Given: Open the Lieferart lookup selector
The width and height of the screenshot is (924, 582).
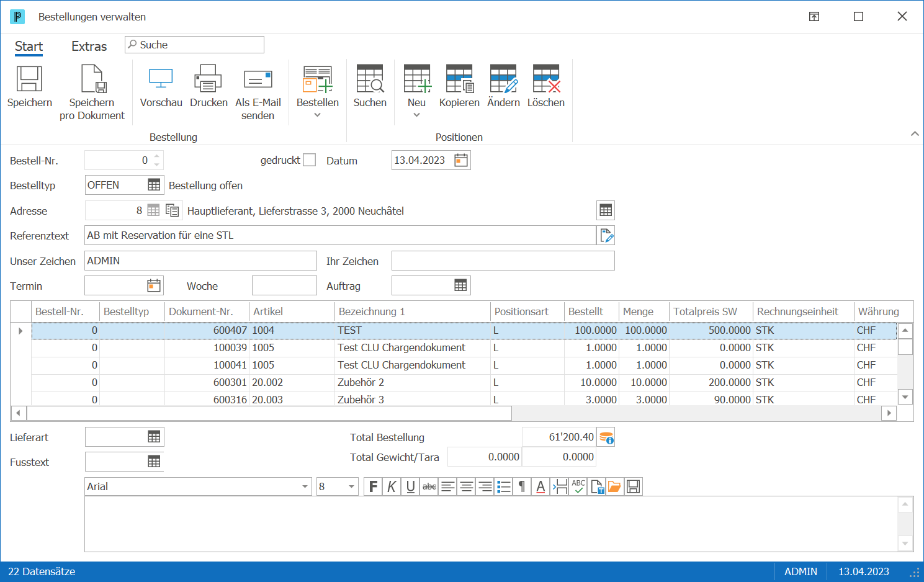Looking at the screenshot, I should pyautogui.click(x=154, y=437).
